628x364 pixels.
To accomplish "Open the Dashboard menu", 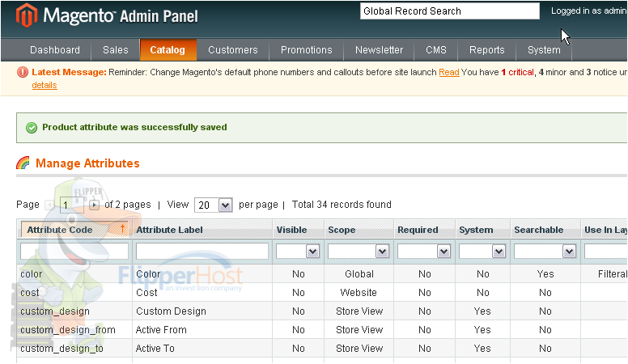I will 55,50.
